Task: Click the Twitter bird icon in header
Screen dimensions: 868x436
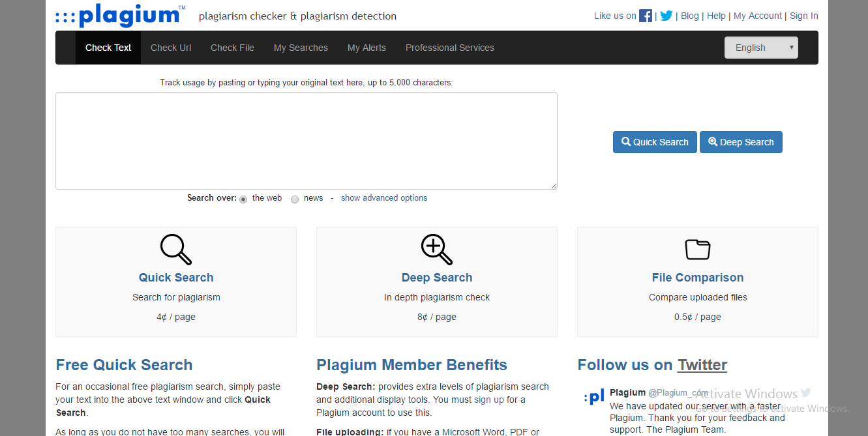Action: pos(666,16)
